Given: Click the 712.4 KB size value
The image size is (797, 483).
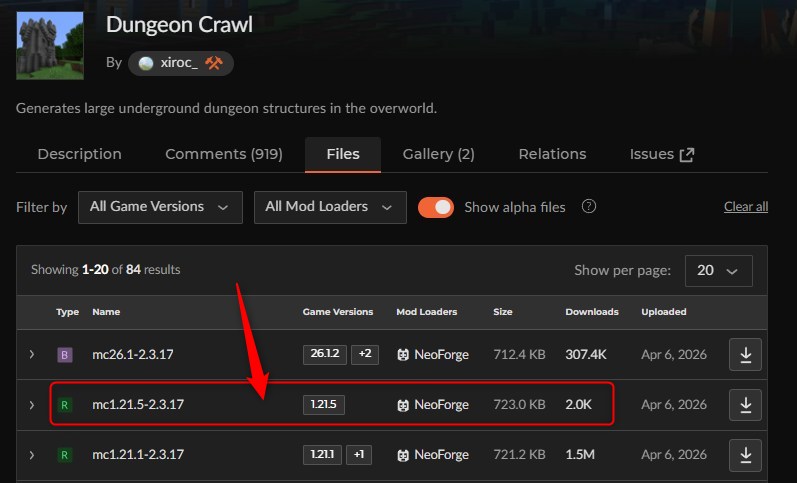Looking at the screenshot, I should click(x=519, y=354).
